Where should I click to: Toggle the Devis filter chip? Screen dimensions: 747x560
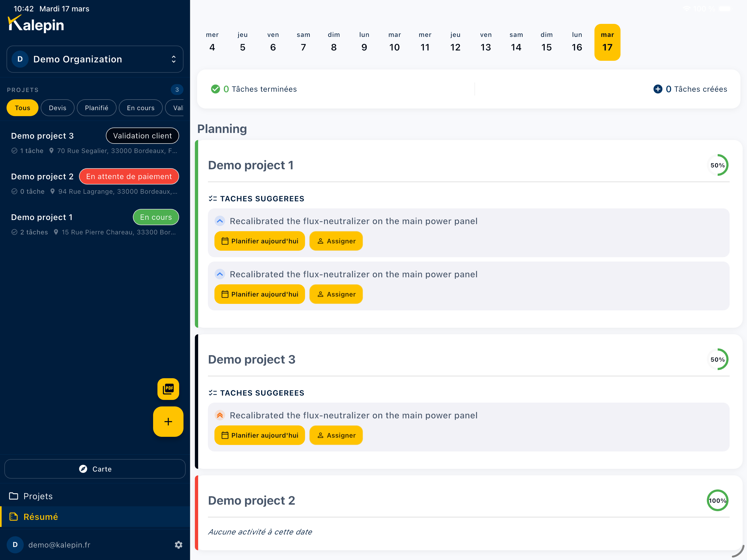[x=58, y=108]
